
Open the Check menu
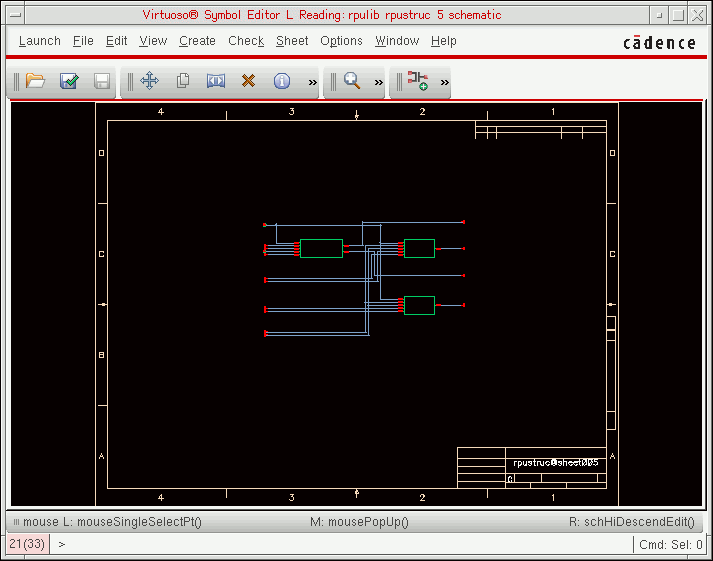tap(246, 41)
